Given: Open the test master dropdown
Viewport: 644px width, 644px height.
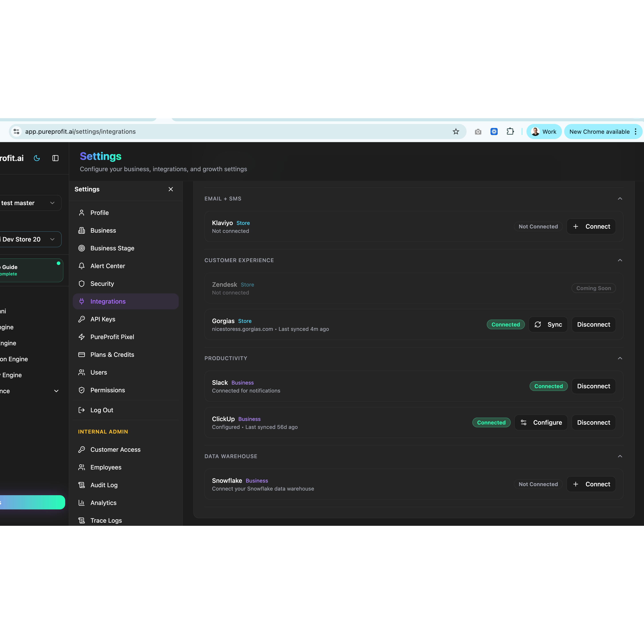Looking at the screenshot, I should (30, 203).
